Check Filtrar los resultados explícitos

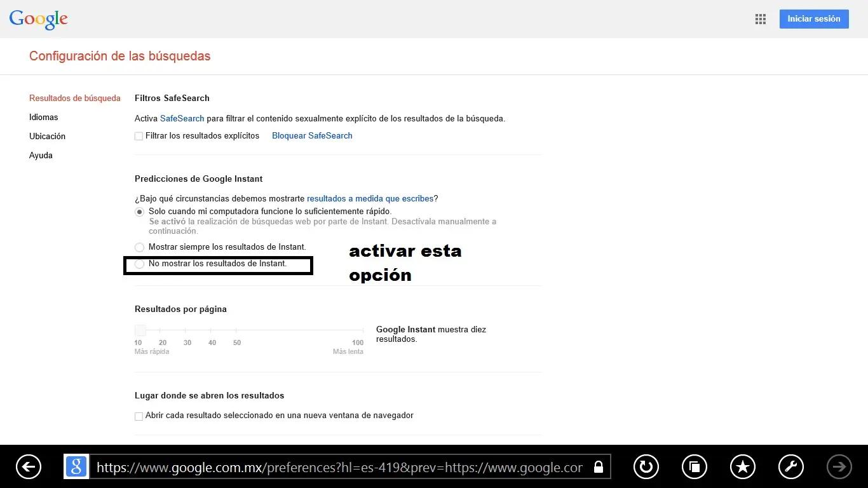[x=139, y=136]
